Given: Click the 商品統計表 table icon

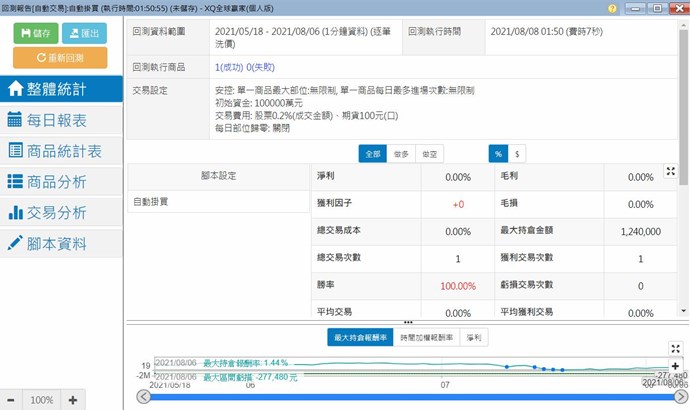Looking at the screenshot, I should point(15,151).
